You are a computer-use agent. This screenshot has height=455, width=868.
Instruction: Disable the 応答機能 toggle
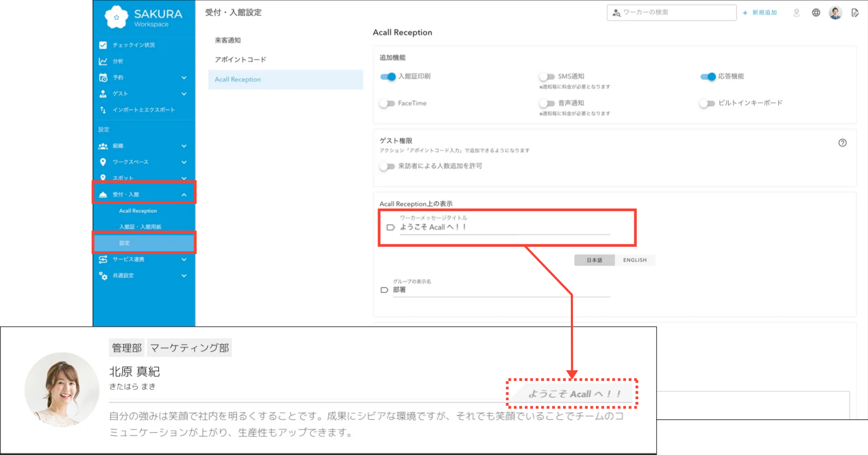pos(708,77)
